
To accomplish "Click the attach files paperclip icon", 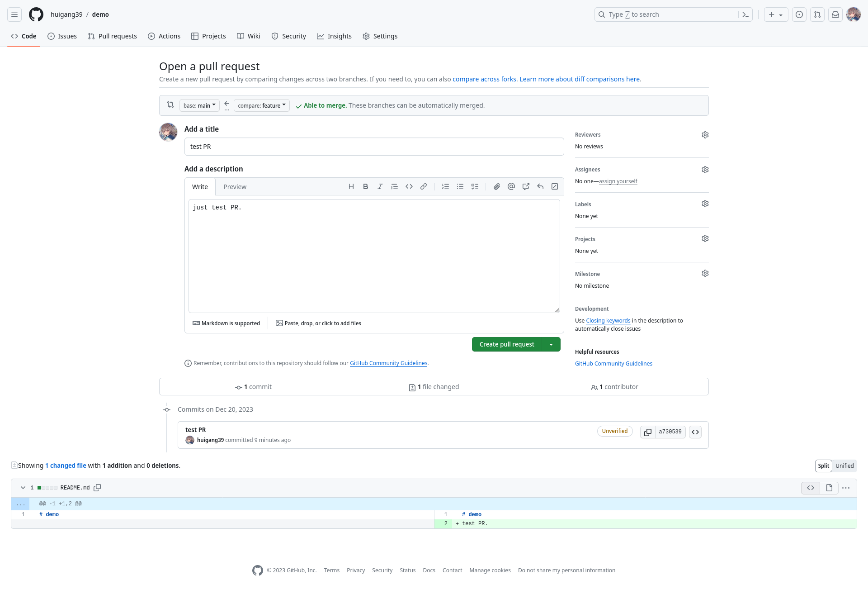I will coord(496,186).
